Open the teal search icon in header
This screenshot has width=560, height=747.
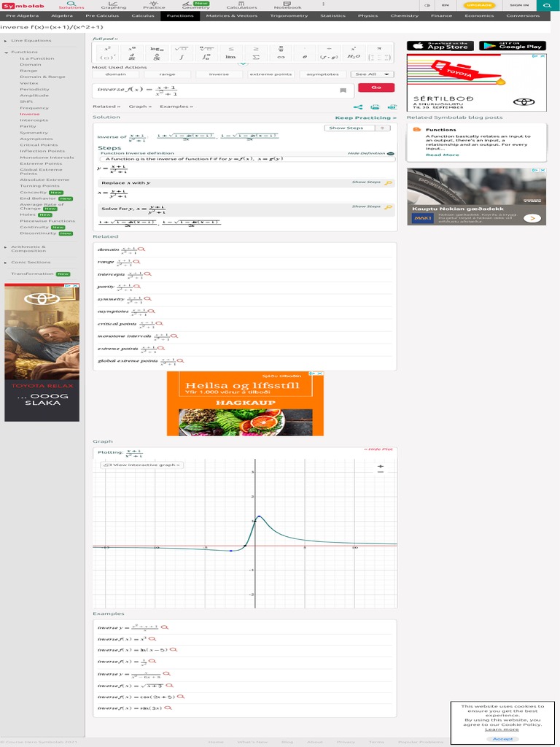pyautogui.click(x=548, y=5)
